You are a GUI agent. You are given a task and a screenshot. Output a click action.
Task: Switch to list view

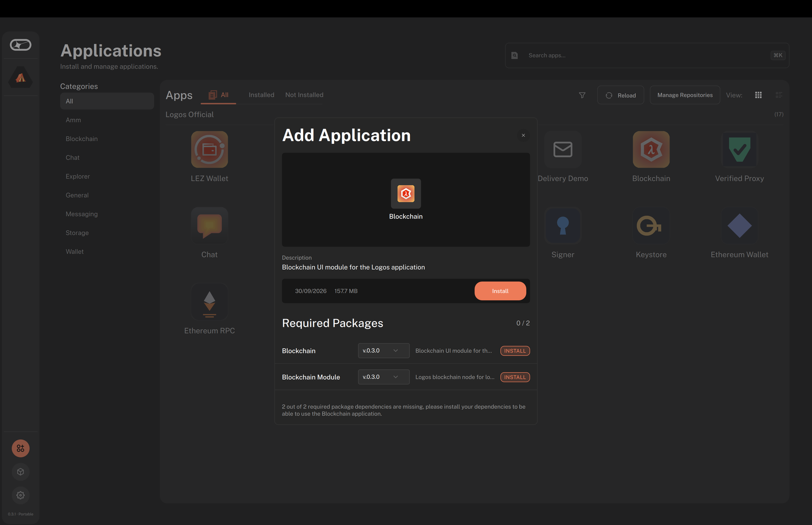[779, 95]
